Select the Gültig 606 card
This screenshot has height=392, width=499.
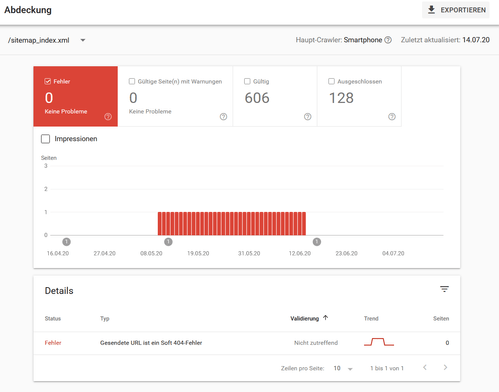(275, 96)
